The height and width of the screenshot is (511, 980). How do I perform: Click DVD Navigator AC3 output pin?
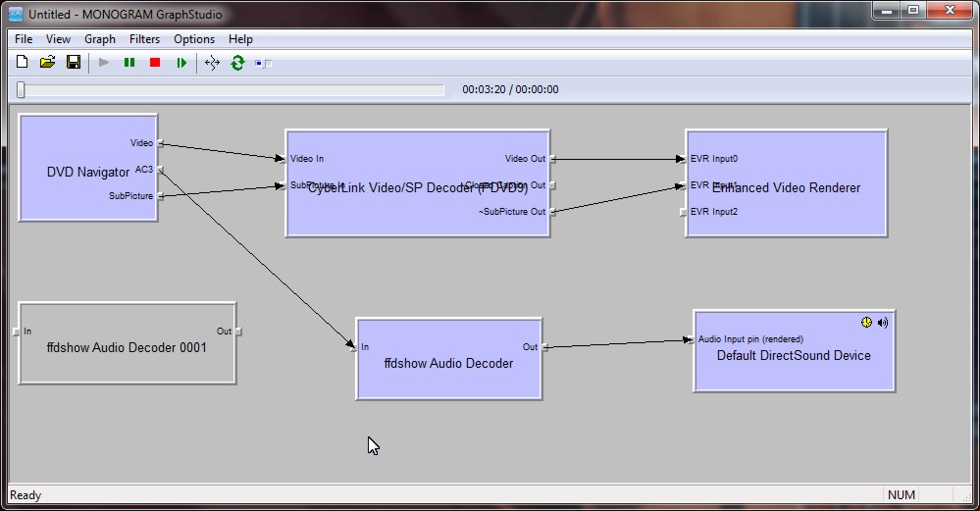point(161,170)
